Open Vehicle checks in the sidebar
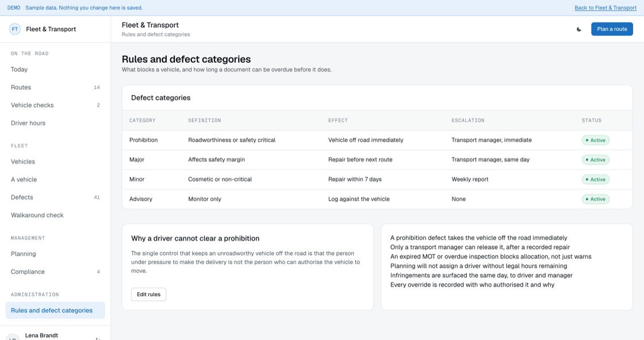Screen dimensions: 644x340 (x=55, y=105)
